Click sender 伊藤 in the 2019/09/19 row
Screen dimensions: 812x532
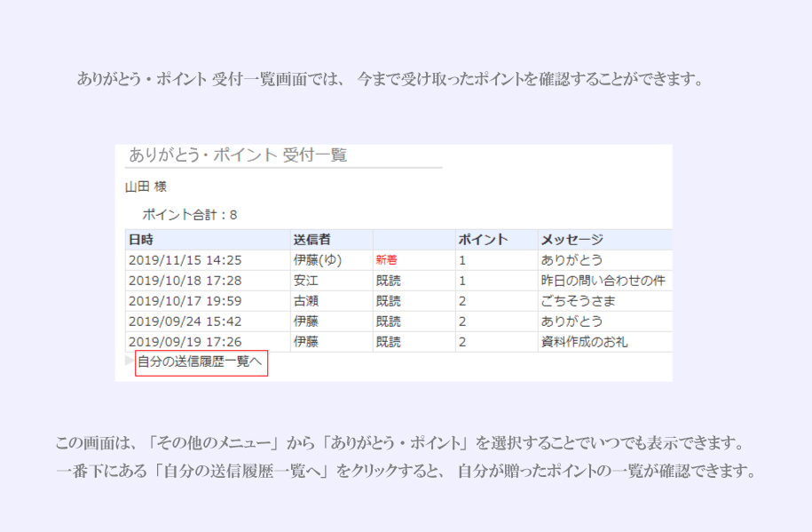coord(305,342)
